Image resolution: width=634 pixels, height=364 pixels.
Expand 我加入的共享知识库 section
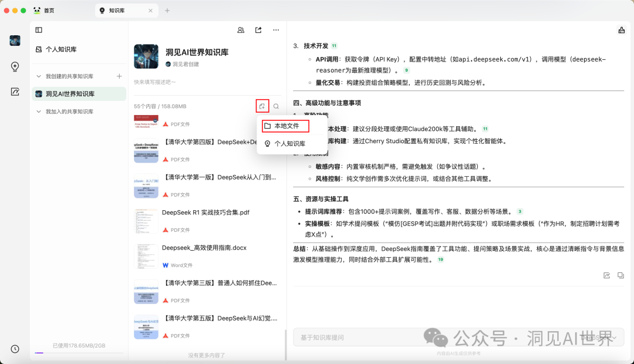tap(38, 111)
